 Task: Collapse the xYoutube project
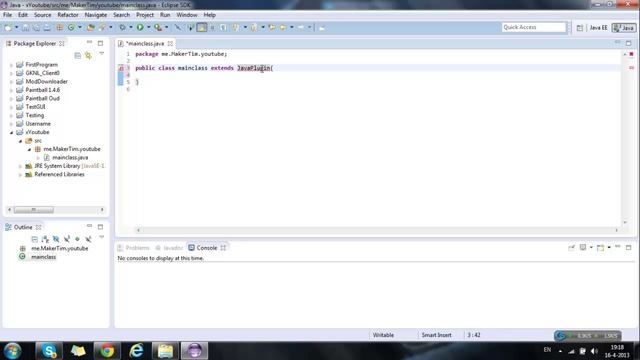[11, 132]
